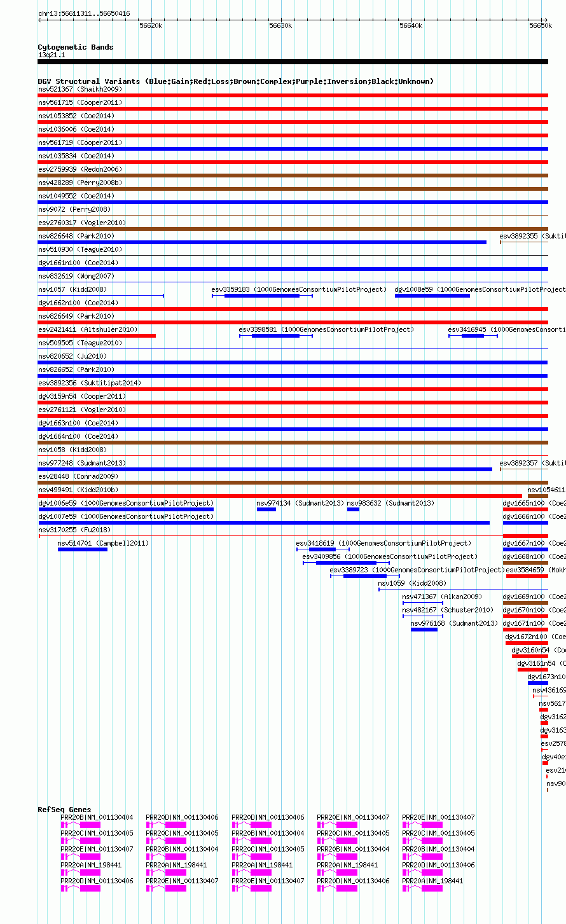
Task: Click nsv3170255 (Fu2018) label
Action: [x=74, y=530]
